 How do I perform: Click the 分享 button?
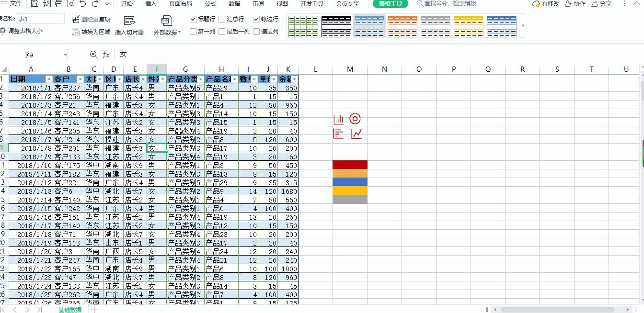pyautogui.click(x=604, y=4)
